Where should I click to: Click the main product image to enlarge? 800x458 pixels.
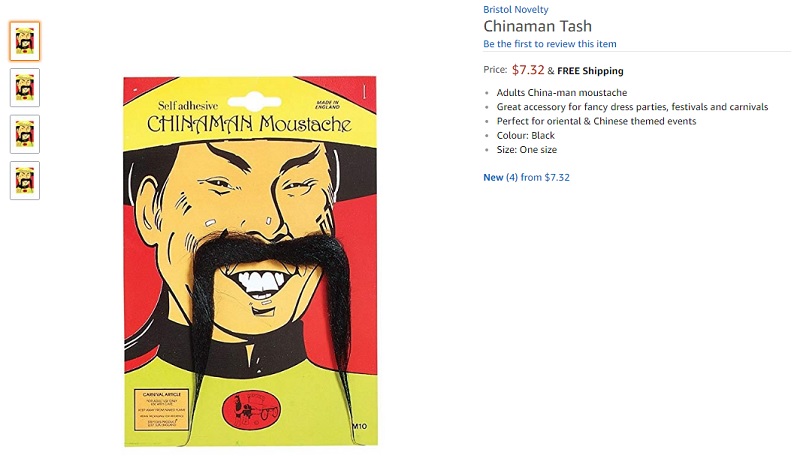[x=250, y=261]
